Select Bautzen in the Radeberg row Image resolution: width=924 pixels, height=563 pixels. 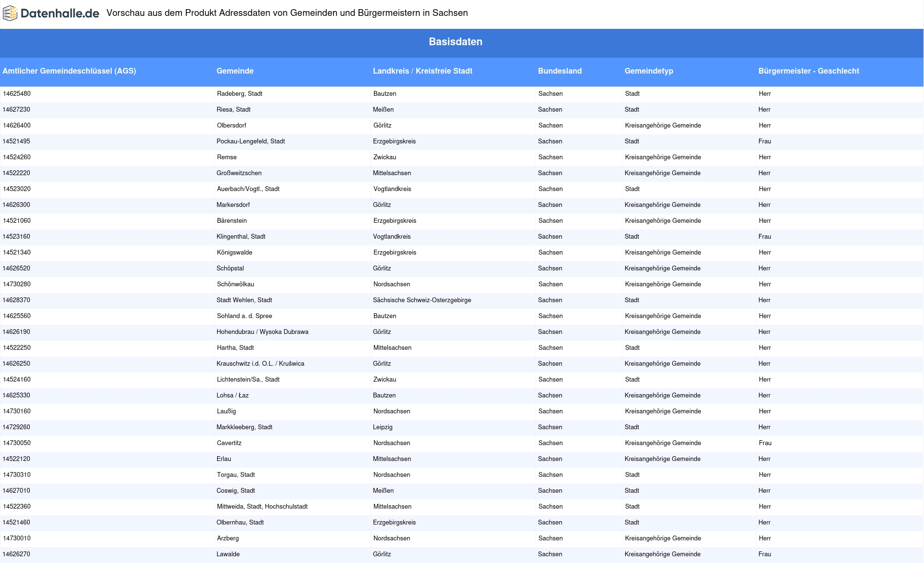[x=385, y=94]
